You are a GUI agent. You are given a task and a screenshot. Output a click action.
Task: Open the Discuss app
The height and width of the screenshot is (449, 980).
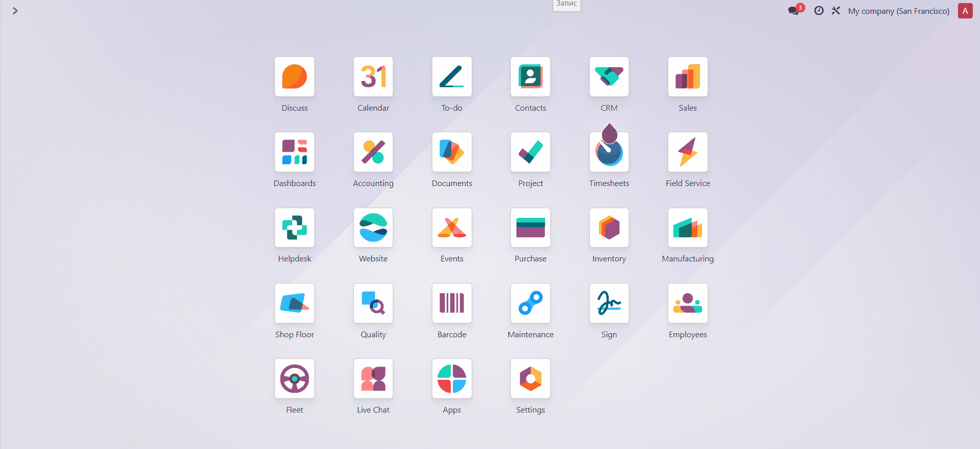coord(294,77)
